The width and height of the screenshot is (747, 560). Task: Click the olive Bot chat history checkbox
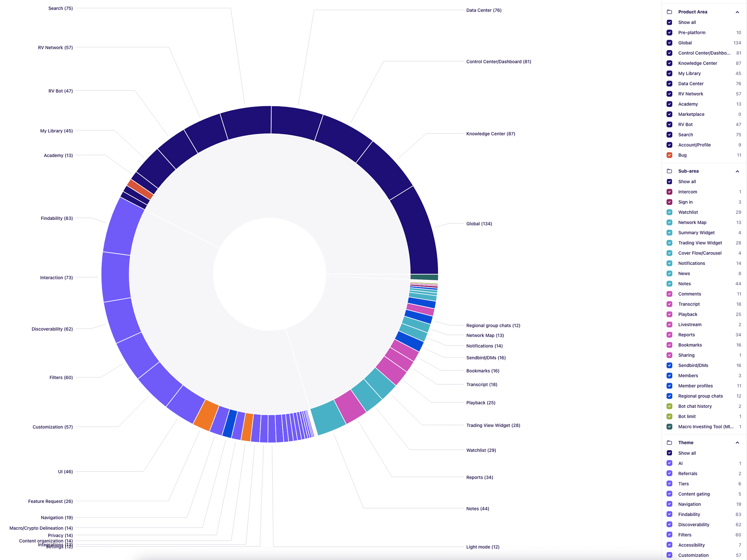(x=669, y=406)
